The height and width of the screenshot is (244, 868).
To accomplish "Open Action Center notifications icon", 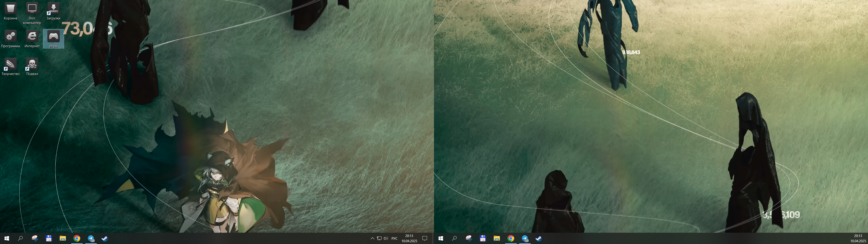I will [x=425, y=238].
